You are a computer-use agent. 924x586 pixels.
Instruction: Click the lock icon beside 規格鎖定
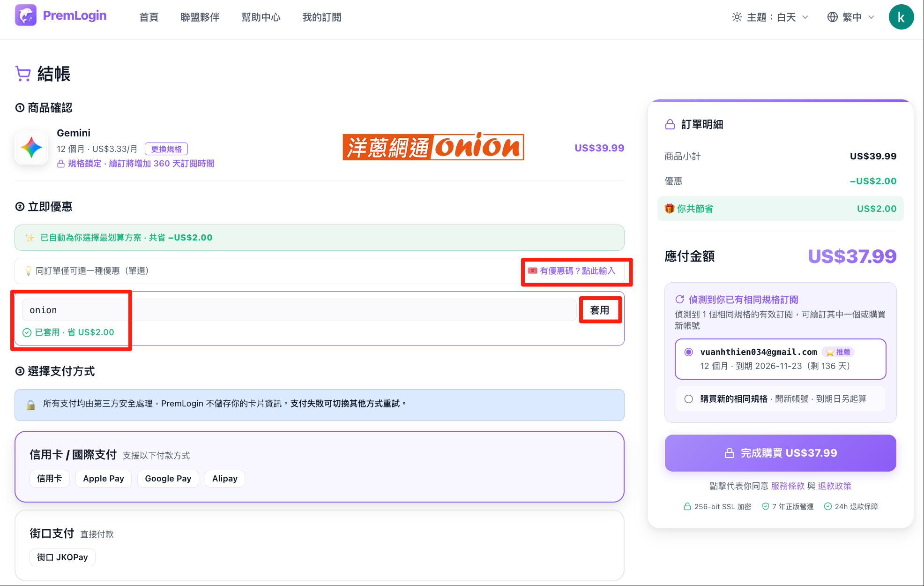click(61, 164)
